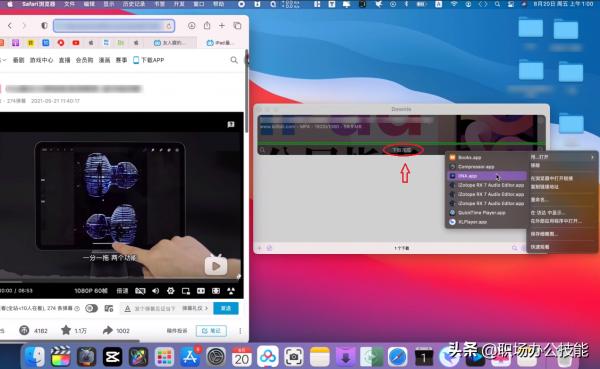Screen dimensions: 600x369
Task: Enable picture-in-picture mode
Action: point(186,291)
